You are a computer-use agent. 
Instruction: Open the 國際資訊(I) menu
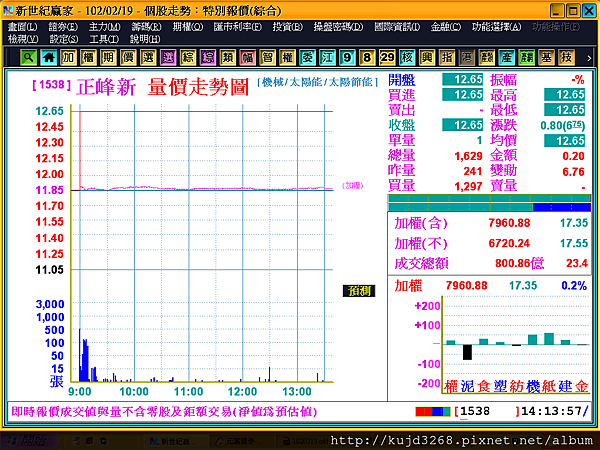coord(397,27)
